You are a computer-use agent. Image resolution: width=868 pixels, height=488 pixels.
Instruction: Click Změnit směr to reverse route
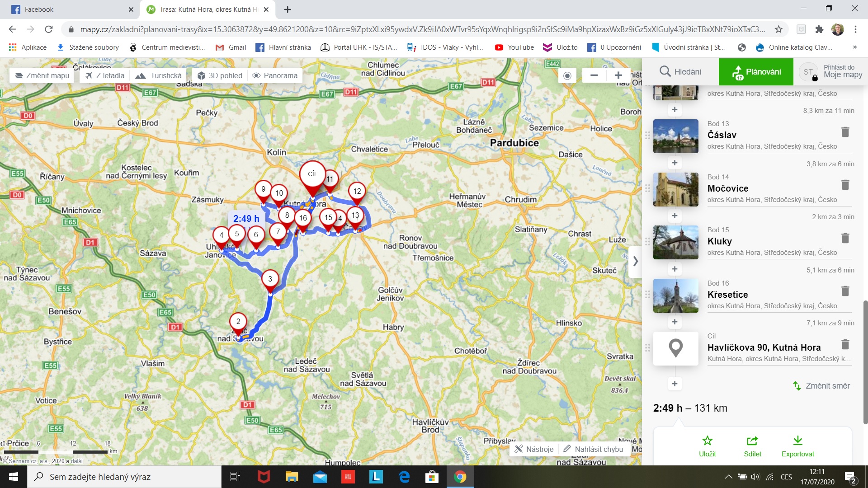821,386
